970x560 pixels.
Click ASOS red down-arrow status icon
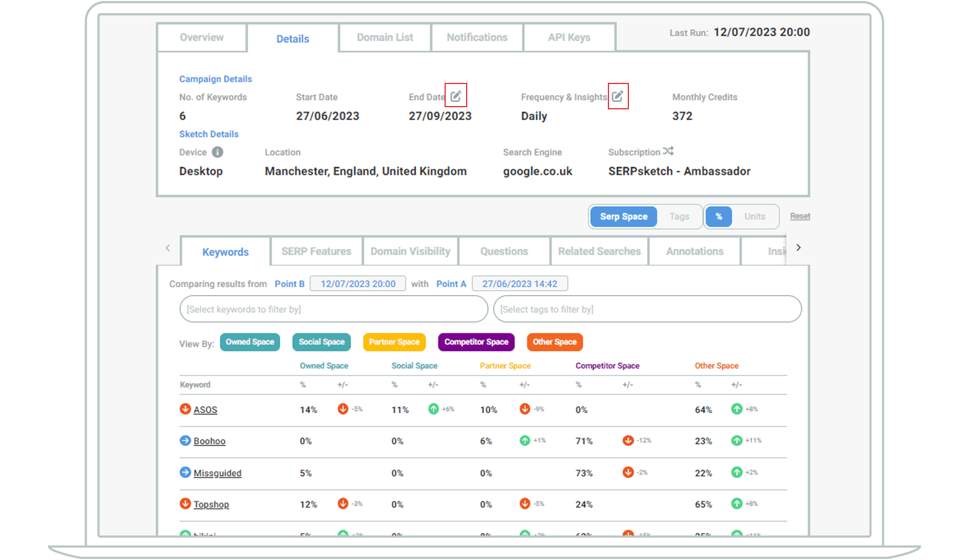coord(185,409)
